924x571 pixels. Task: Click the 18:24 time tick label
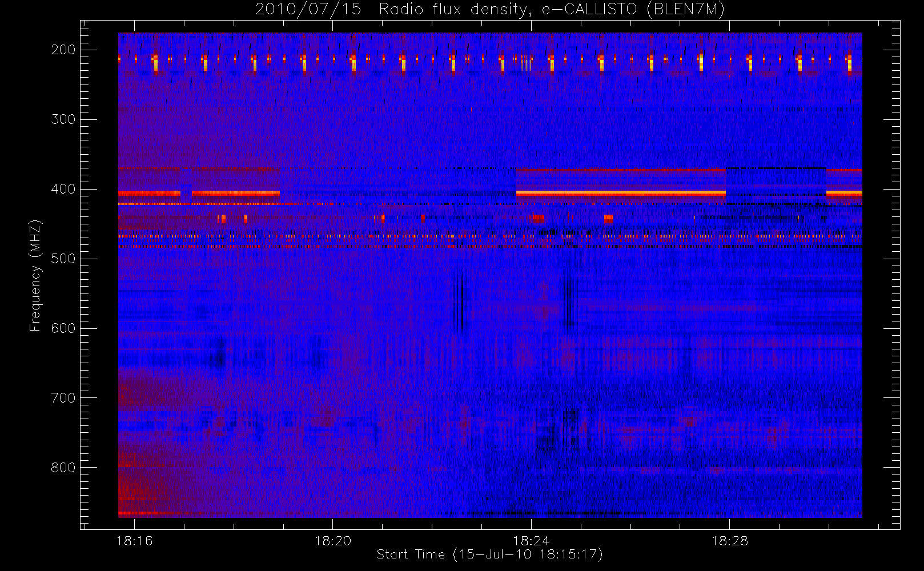tap(531, 541)
